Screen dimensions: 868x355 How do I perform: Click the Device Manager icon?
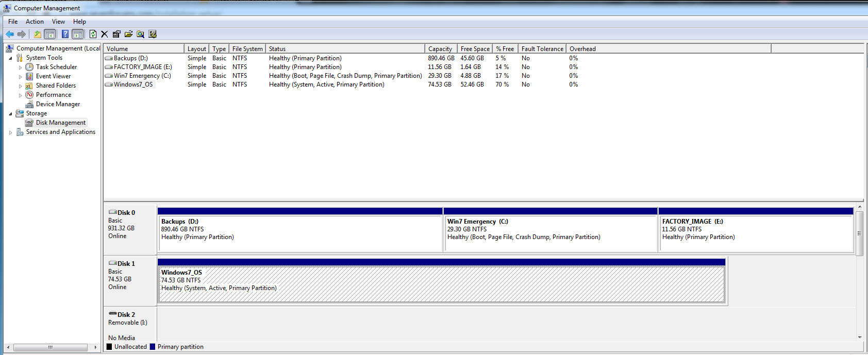tap(29, 104)
